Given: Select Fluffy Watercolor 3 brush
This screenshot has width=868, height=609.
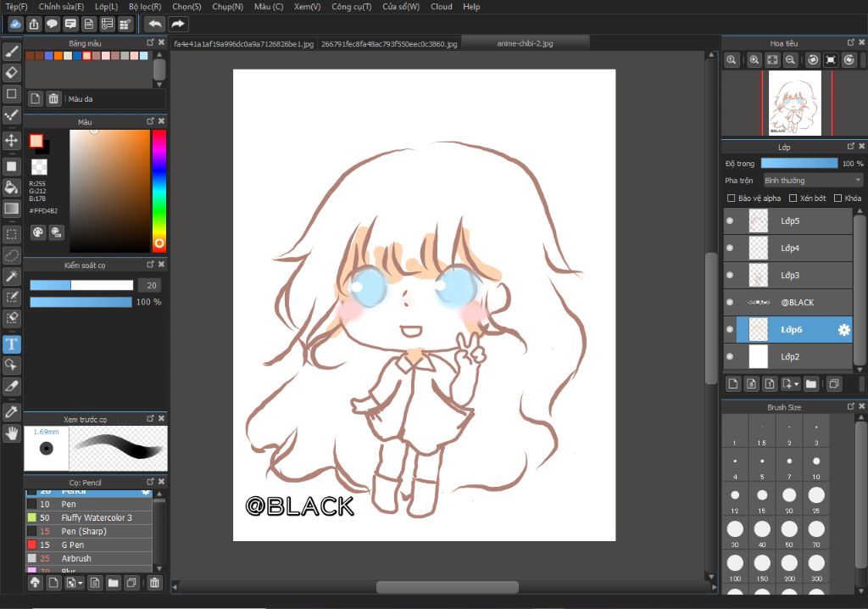Looking at the screenshot, I should (x=88, y=517).
